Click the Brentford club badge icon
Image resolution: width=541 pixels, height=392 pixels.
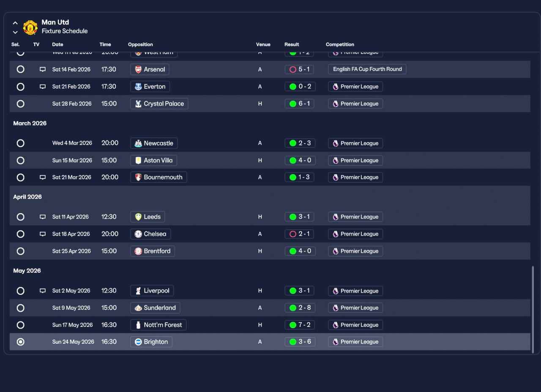tap(138, 251)
